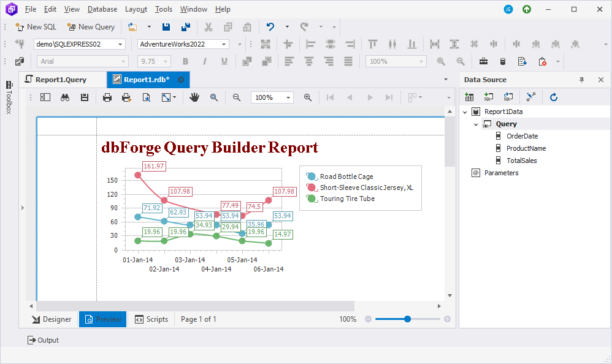Toggle Italic formatting
Viewport: 612px width, 364px height.
click(205, 61)
